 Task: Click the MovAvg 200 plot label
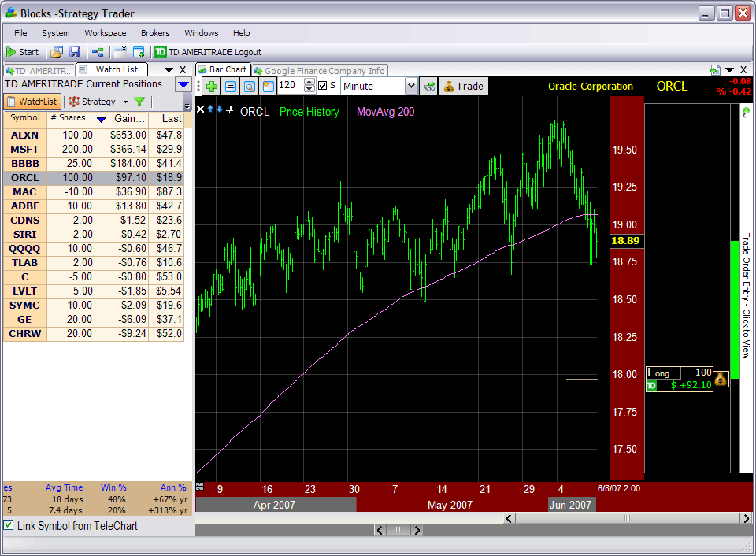tap(385, 112)
